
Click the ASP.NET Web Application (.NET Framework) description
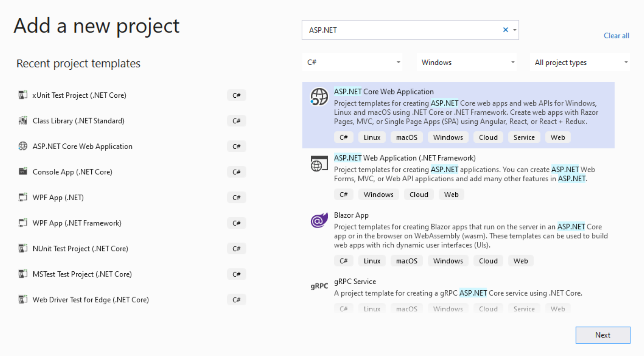point(464,174)
